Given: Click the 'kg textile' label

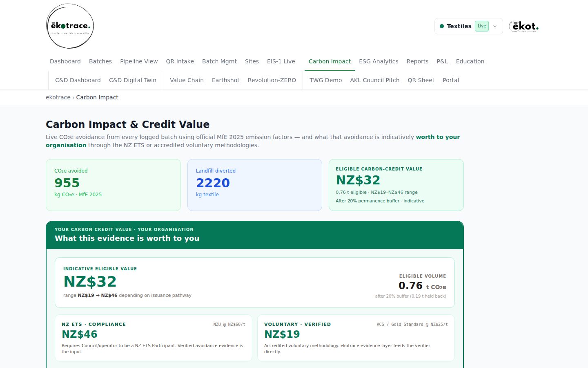Looking at the screenshot, I should [x=207, y=195].
